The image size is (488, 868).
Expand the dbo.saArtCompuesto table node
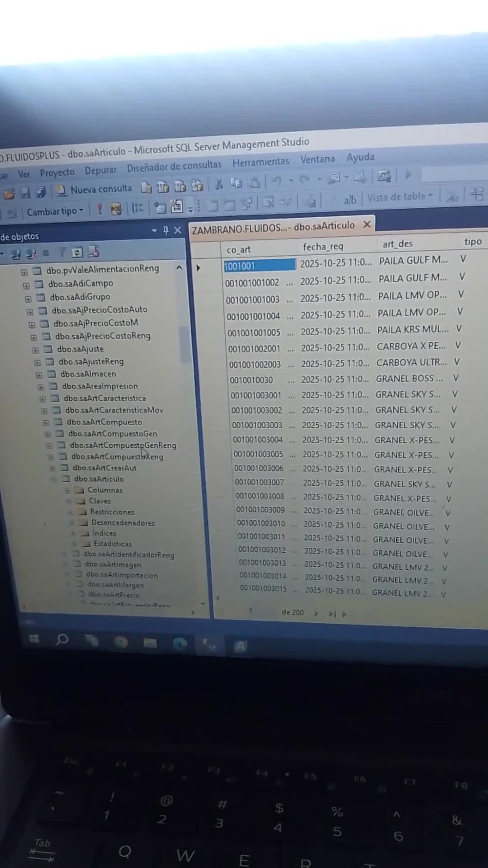(x=45, y=423)
